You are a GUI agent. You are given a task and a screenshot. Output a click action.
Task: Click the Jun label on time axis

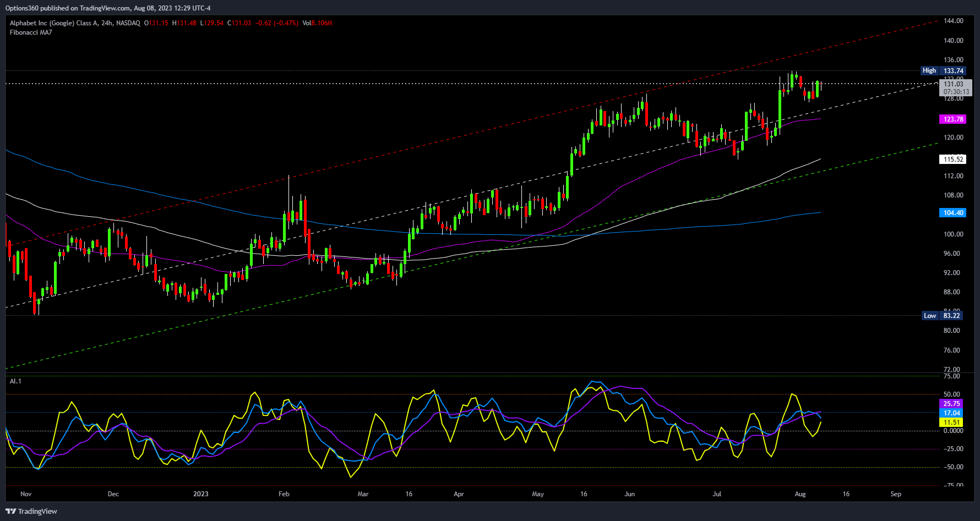(x=629, y=494)
